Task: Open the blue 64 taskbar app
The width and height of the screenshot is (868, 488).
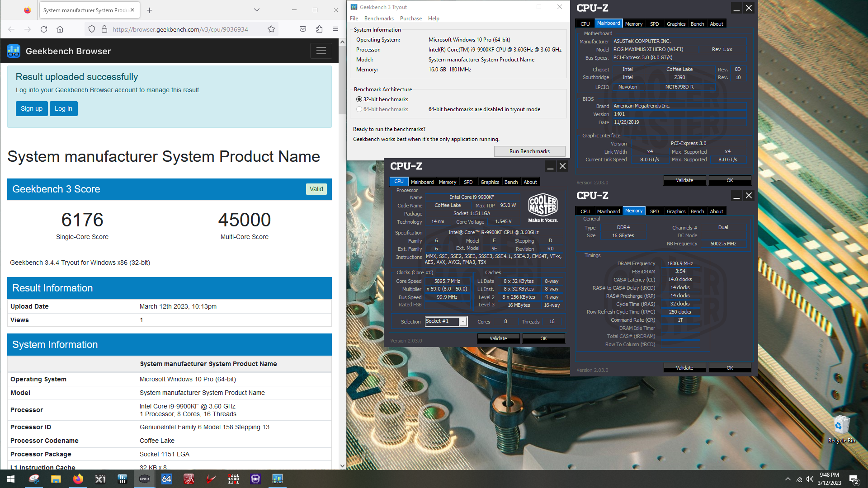Action: pyautogui.click(x=167, y=479)
